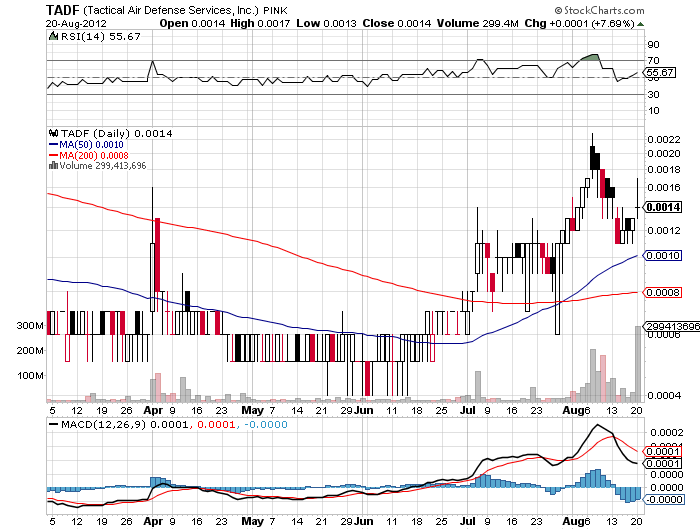Click the volume tag 299413696
The height and width of the screenshot is (530, 700).
tap(672, 326)
